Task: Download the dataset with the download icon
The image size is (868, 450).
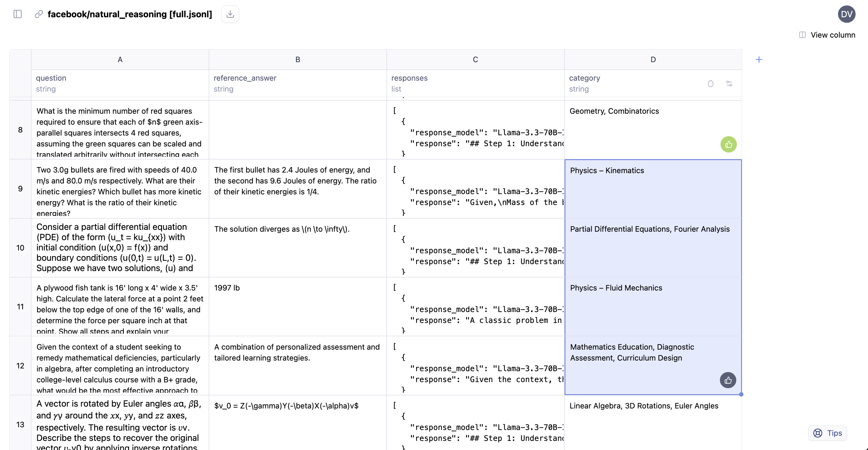Action: 230,14
